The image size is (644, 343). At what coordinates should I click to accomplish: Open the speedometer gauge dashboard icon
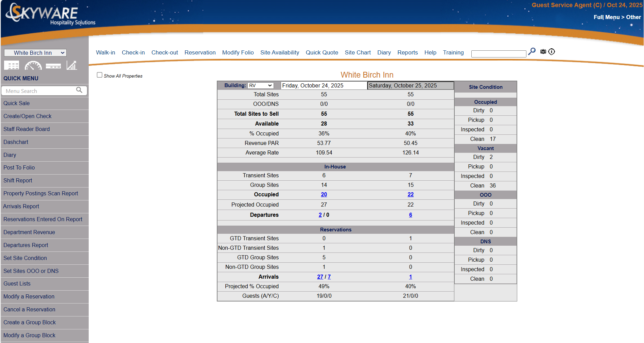[x=33, y=65]
